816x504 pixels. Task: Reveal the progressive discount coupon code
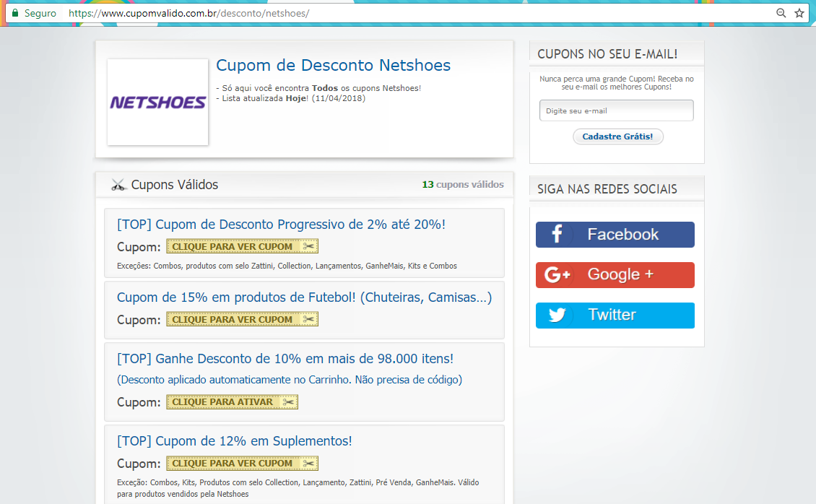(242, 246)
